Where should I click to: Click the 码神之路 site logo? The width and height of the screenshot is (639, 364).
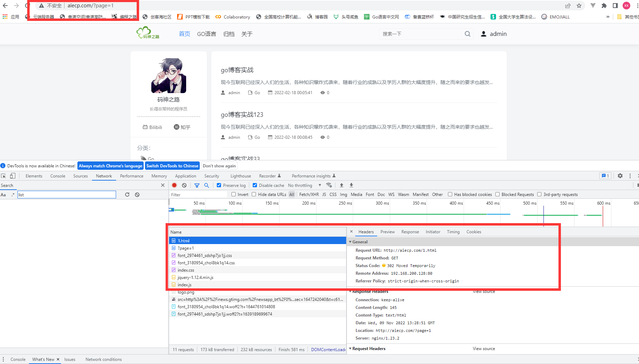(148, 33)
